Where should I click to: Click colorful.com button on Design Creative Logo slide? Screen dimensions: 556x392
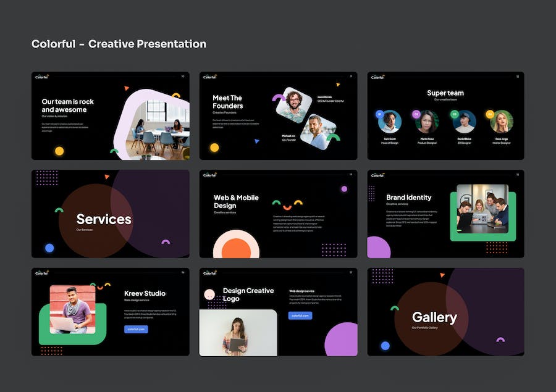click(x=300, y=315)
